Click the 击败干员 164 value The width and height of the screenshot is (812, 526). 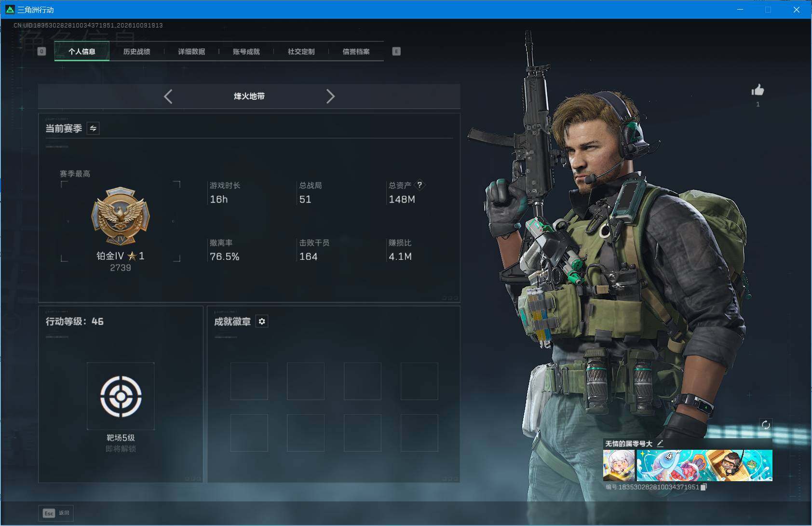[x=309, y=256]
